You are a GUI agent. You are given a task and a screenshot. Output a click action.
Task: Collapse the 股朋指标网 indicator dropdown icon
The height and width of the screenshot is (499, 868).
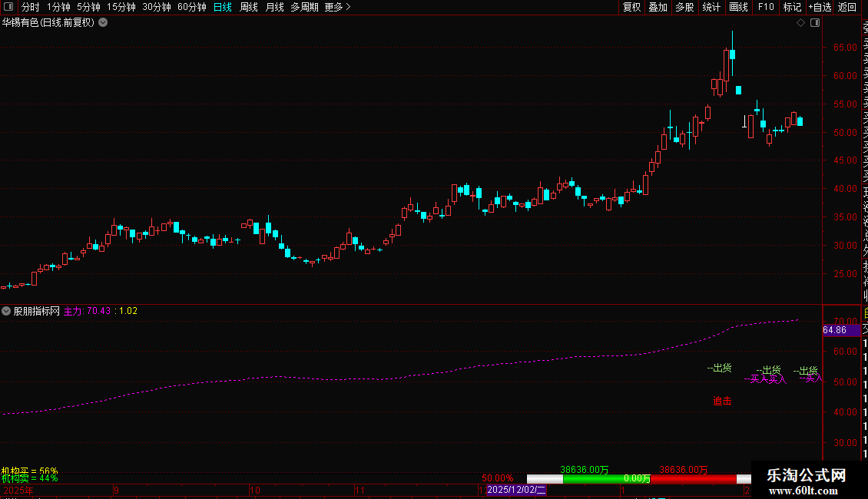point(6,311)
